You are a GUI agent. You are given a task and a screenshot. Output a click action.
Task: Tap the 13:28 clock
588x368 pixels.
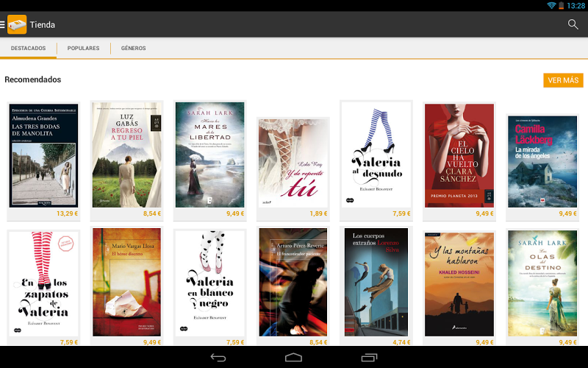576,6
